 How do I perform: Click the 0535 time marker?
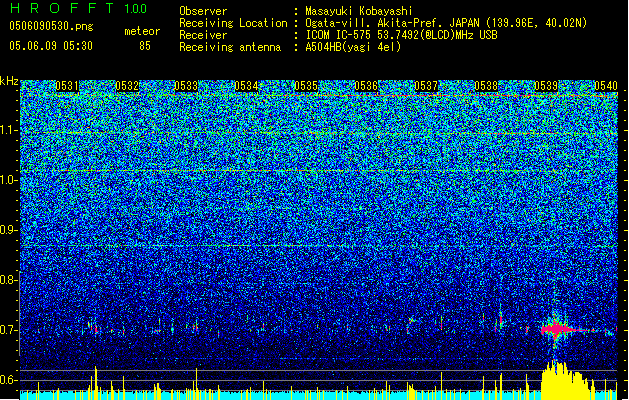(306, 86)
